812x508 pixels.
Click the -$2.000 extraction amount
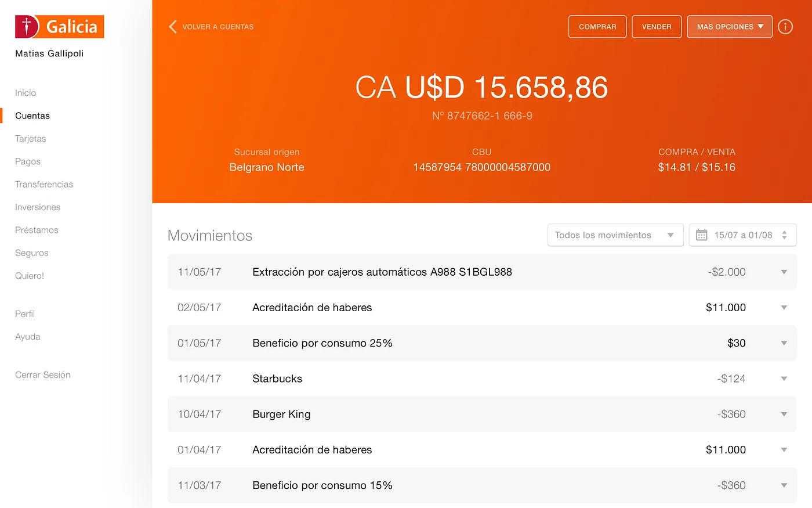coord(727,272)
